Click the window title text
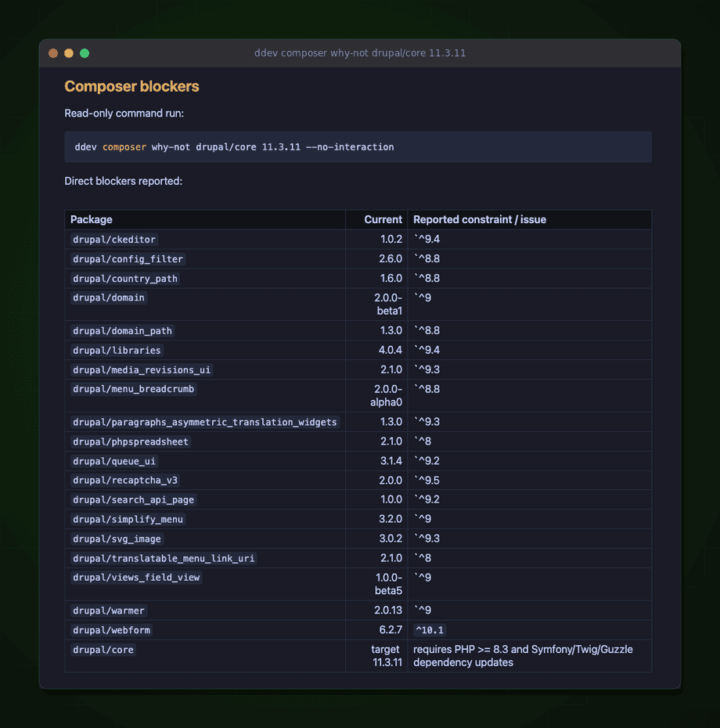 pos(360,53)
